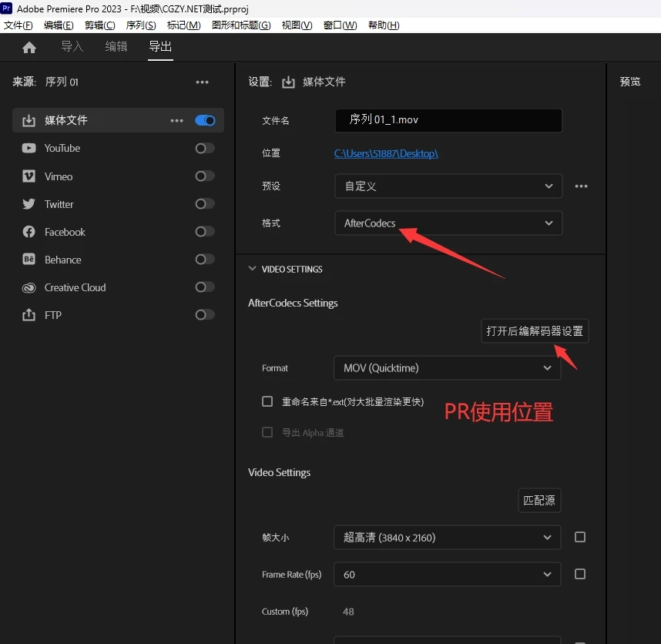This screenshot has height=644, width=661.
Task: Click the FTP upload icon
Action: pyautogui.click(x=29, y=315)
